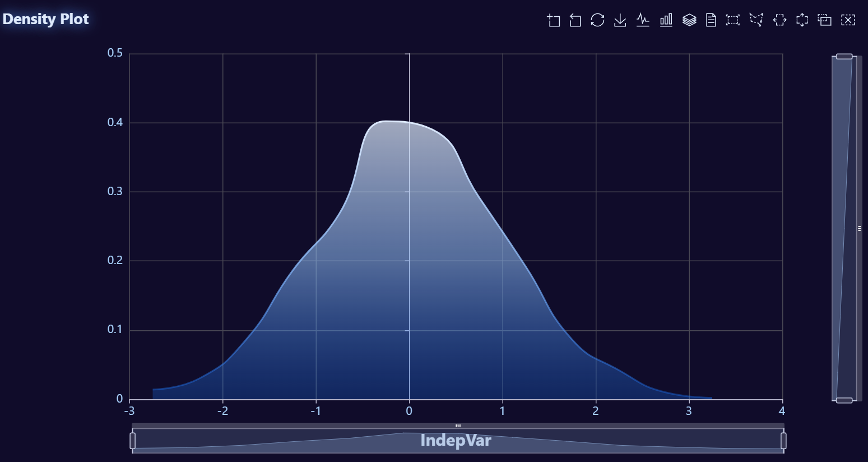Toggle stacked series layers icon
This screenshot has width=868, height=462.
pyautogui.click(x=689, y=20)
